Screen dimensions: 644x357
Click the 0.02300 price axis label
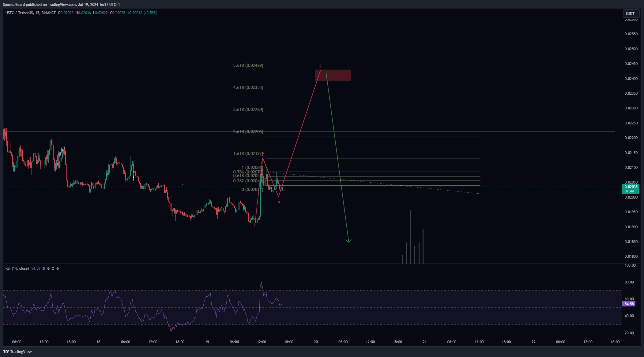tap(631, 108)
